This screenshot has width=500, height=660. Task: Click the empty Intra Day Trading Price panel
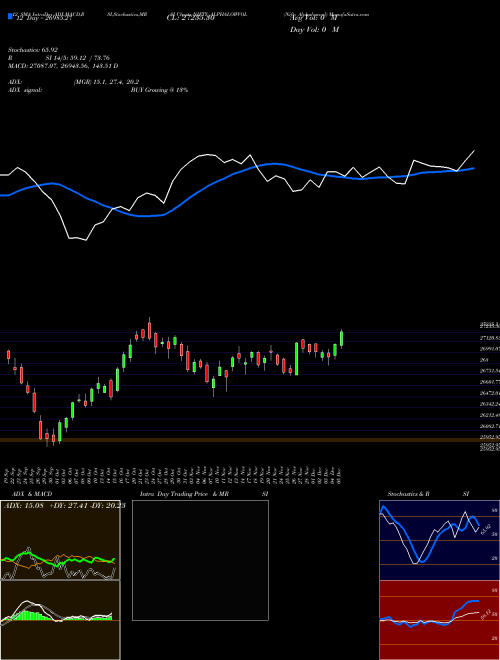click(200, 560)
